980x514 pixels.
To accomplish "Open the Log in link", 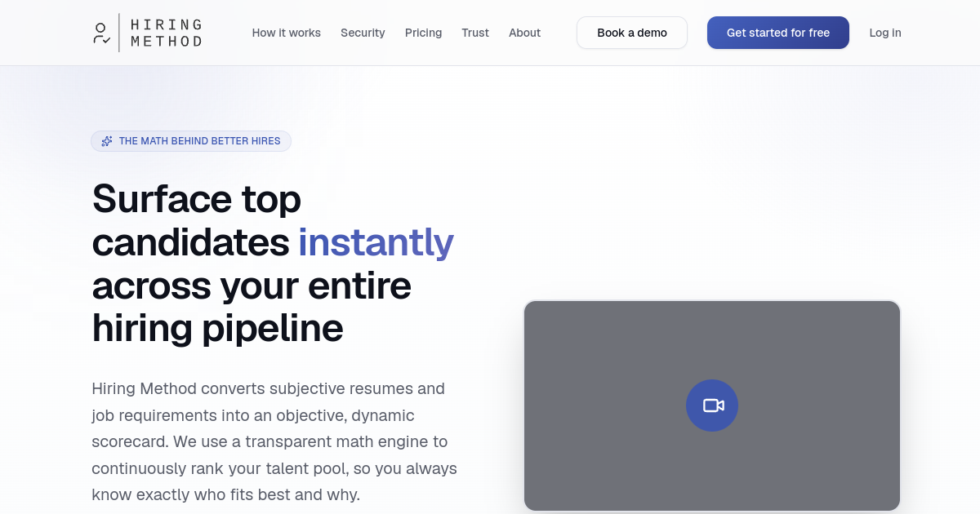I will tap(885, 33).
